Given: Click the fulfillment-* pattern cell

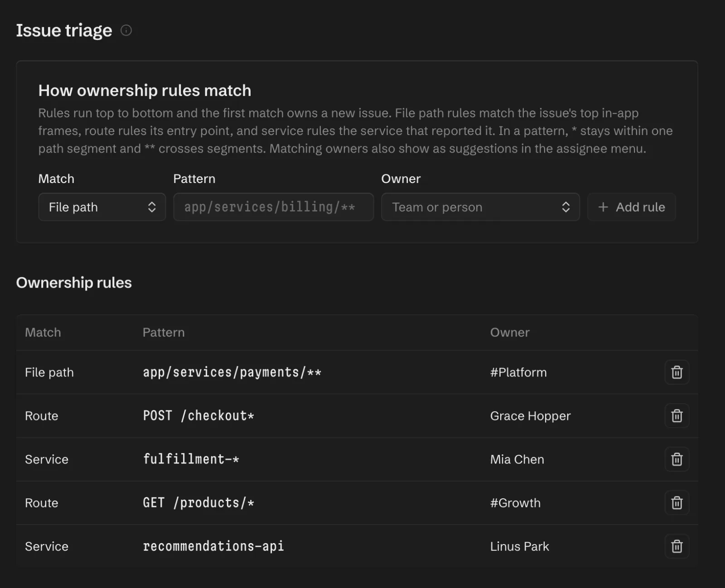Looking at the screenshot, I should pos(191,459).
